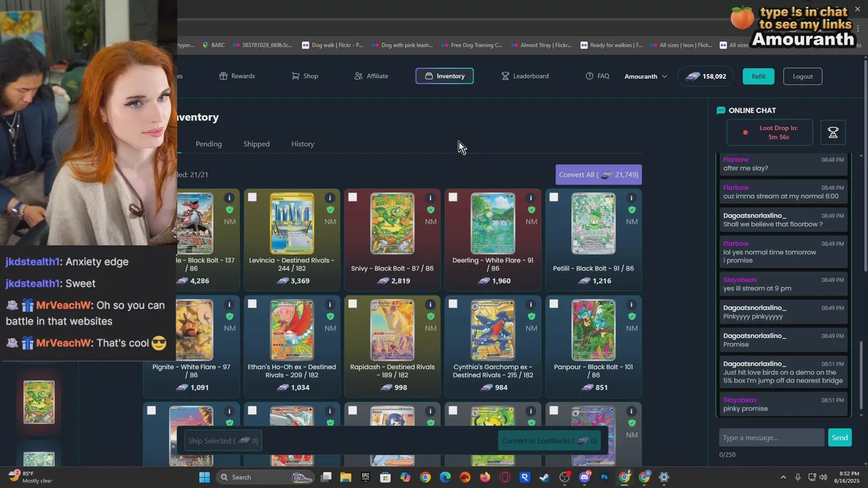Open info icon on Petilil card
Screen dimensions: 868x488
tap(631, 198)
